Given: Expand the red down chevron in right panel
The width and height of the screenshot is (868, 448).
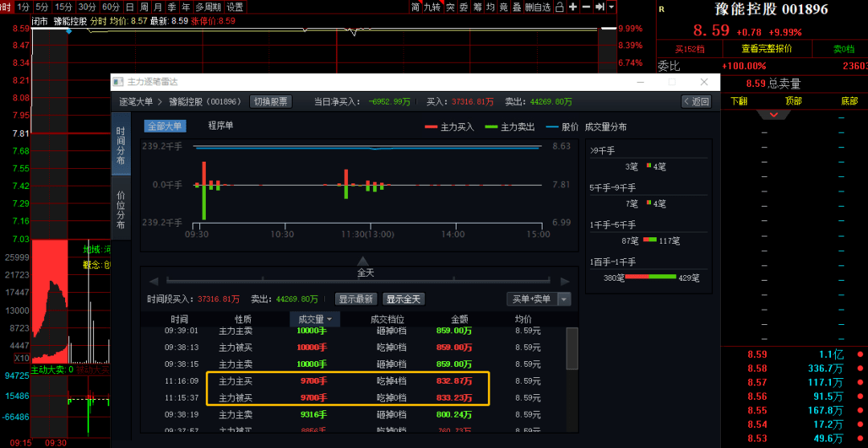Looking at the screenshot, I should 774,115.
